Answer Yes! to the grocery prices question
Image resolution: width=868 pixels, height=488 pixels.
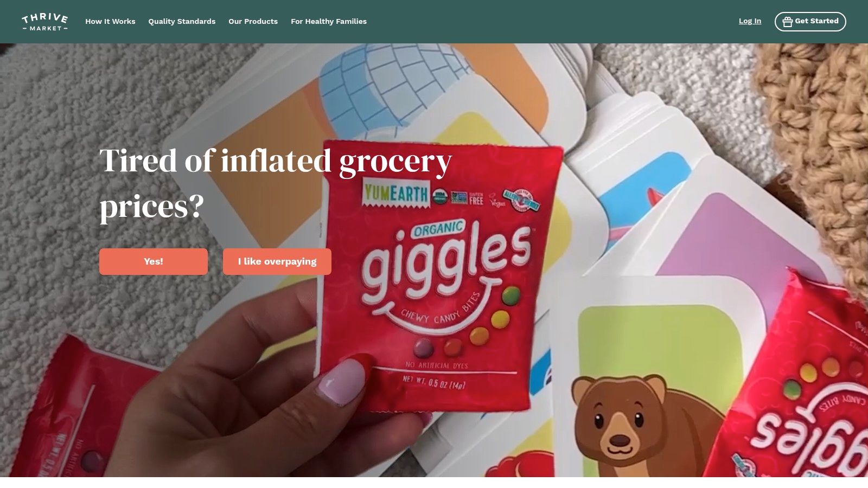pos(154,261)
